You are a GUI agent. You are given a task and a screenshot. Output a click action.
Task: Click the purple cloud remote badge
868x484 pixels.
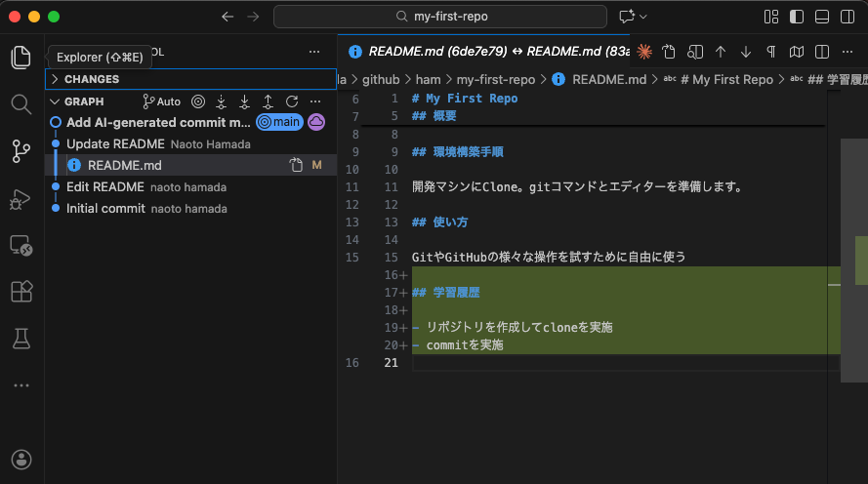tap(316, 122)
